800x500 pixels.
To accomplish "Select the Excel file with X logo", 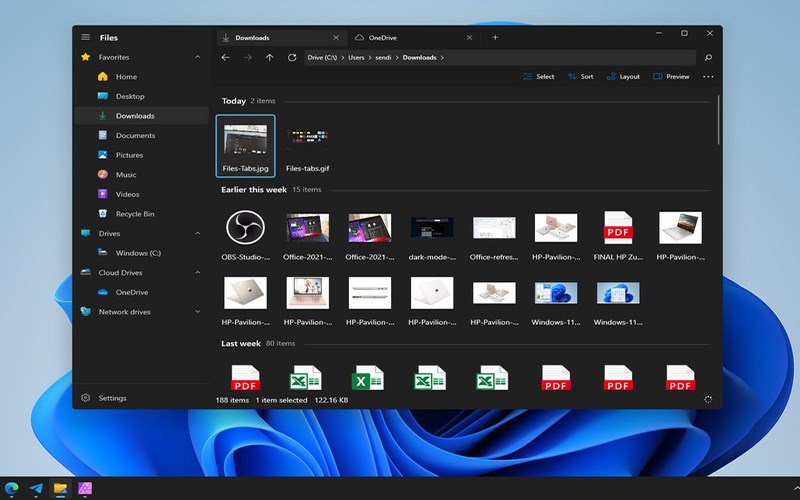I will [x=367, y=378].
